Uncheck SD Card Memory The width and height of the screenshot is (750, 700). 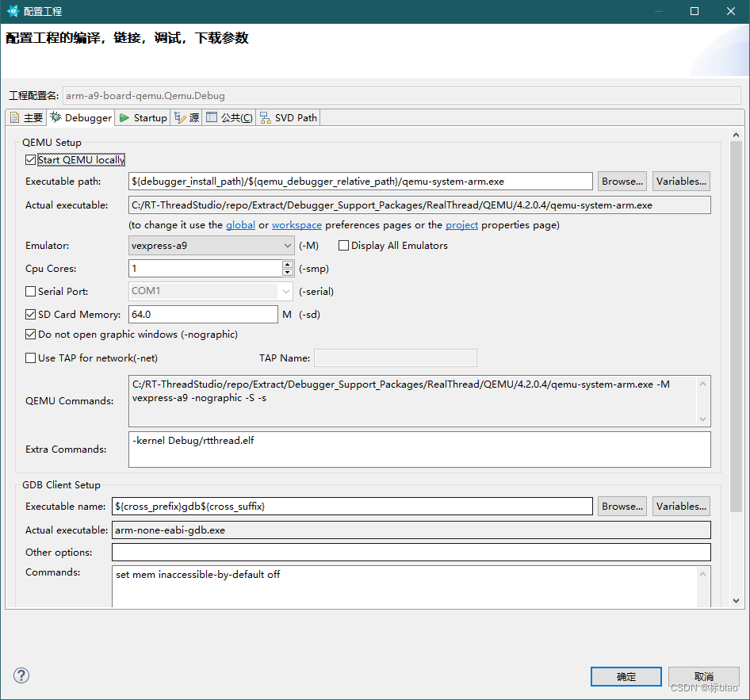(x=29, y=314)
